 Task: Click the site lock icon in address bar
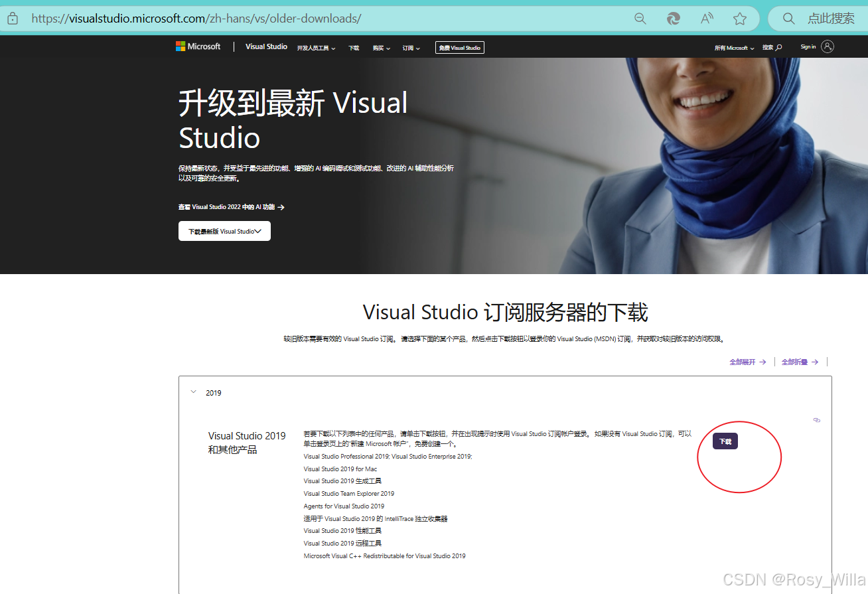(x=12, y=19)
